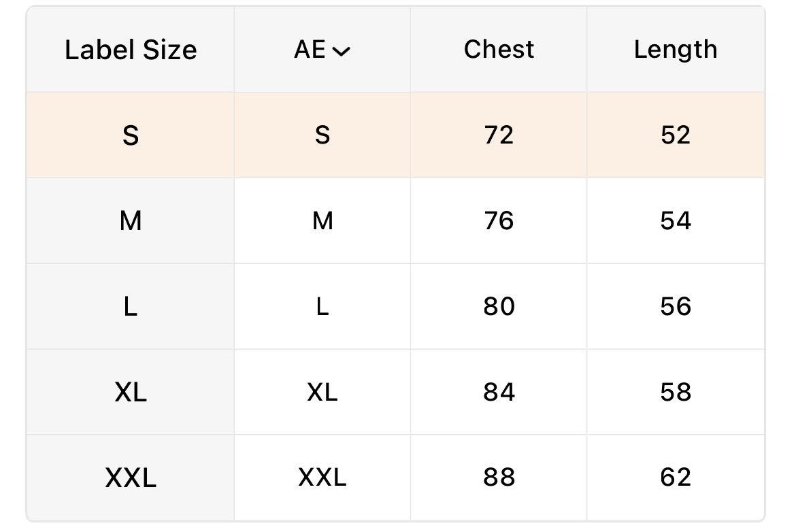Click length value 58 for size XL
Screen dimensions: 796x532
pyautogui.click(x=676, y=393)
